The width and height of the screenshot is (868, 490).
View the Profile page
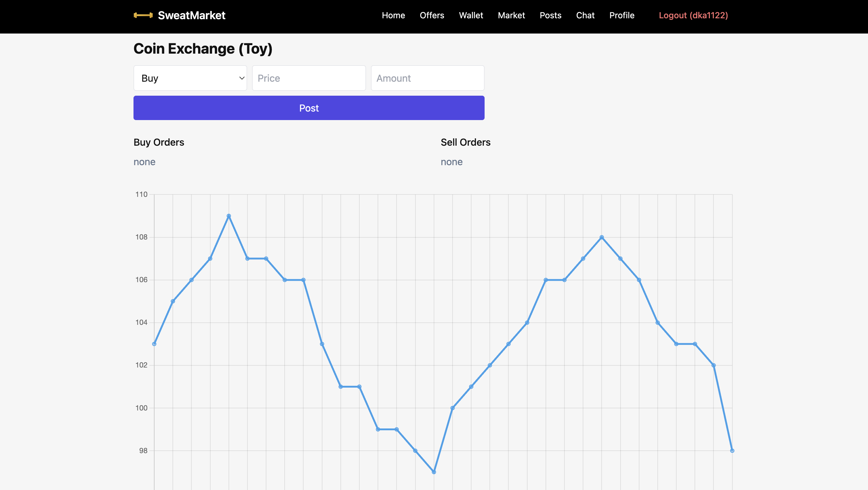(622, 15)
